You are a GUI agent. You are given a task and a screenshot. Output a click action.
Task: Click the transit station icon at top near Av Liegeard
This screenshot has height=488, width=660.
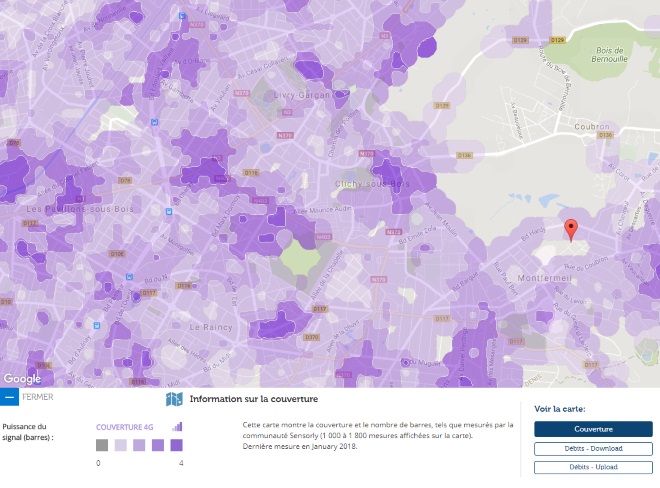pyautogui.click(x=182, y=16)
